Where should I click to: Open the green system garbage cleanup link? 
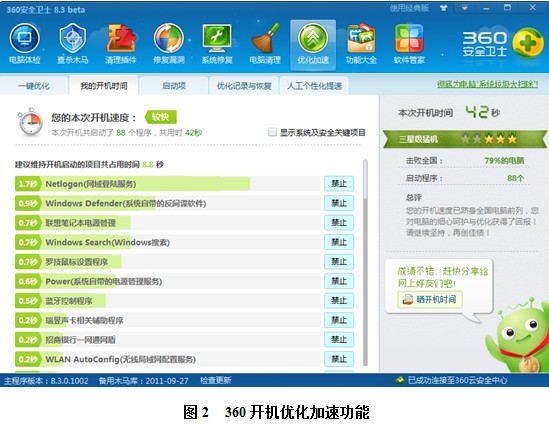[x=487, y=84]
